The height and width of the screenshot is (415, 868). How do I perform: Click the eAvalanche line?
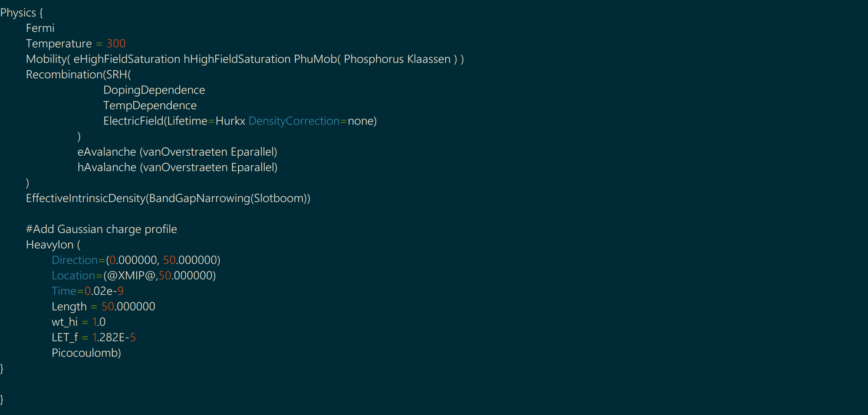point(177,152)
